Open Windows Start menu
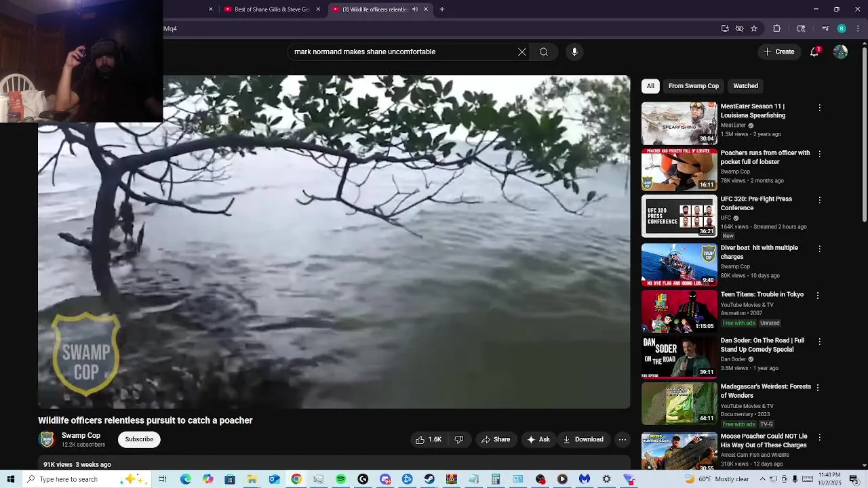 10,479
